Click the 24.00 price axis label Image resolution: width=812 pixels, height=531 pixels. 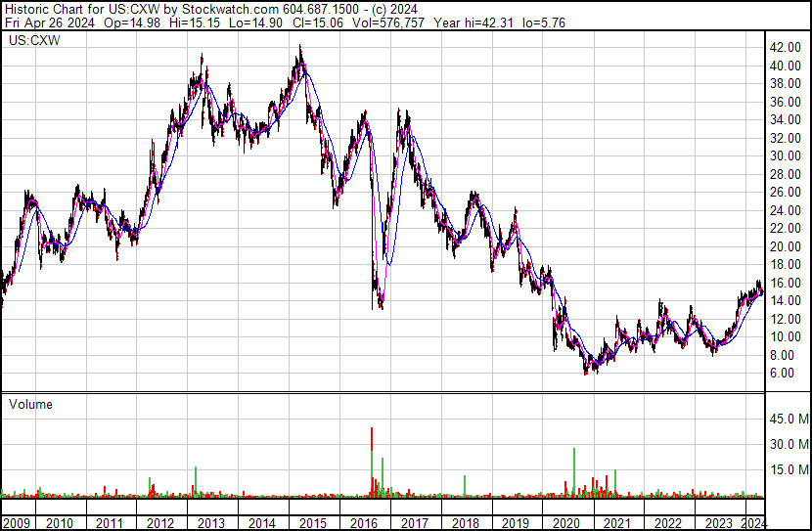786,210
